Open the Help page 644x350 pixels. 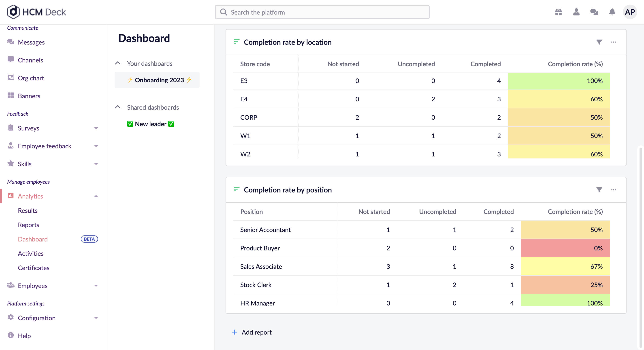pyautogui.click(x=24, y=336)
